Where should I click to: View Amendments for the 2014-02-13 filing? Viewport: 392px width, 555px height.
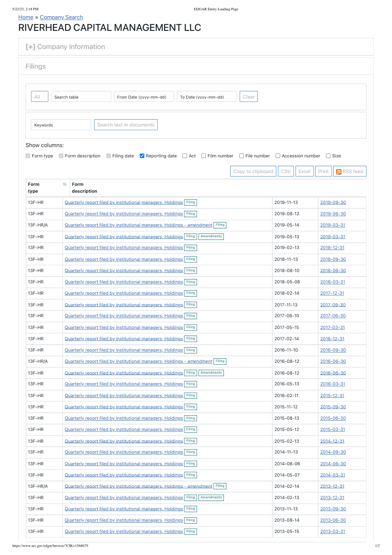[211, 498]
